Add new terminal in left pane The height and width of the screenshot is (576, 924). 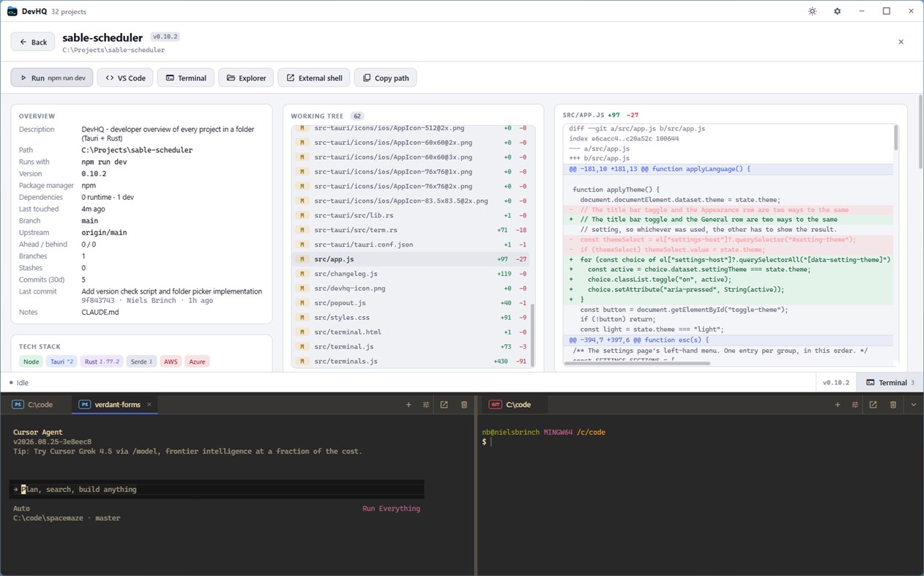[409, 405]
